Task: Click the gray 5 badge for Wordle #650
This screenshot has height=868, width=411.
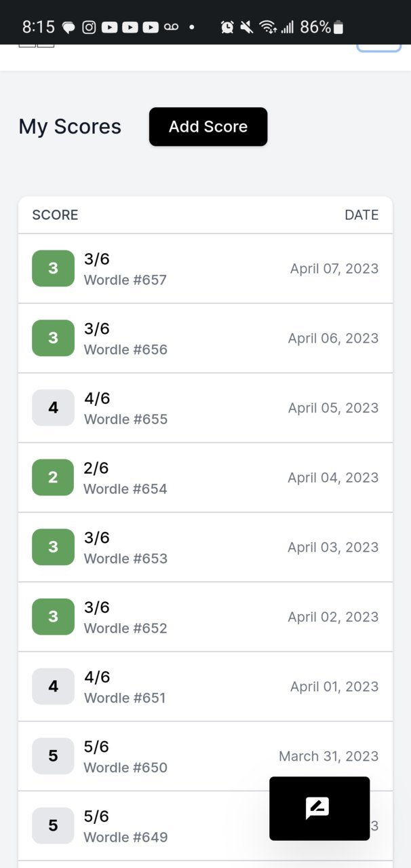Action: [x=53, y=756]
